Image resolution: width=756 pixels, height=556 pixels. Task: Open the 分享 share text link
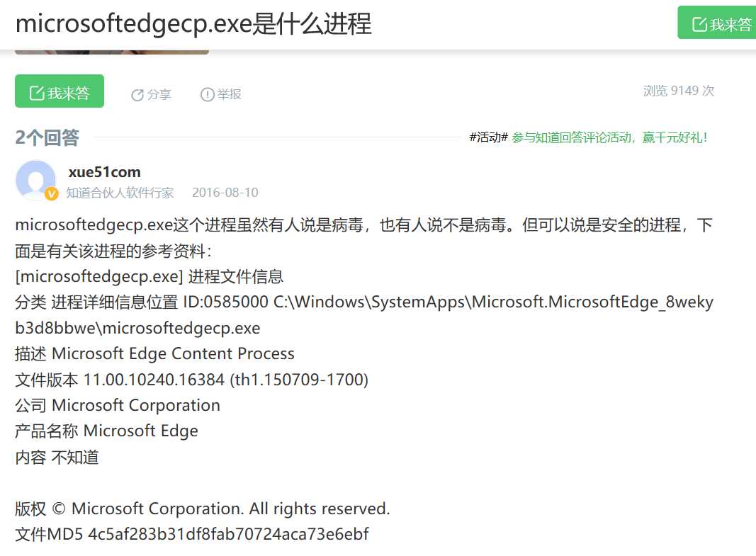point(159,94)
